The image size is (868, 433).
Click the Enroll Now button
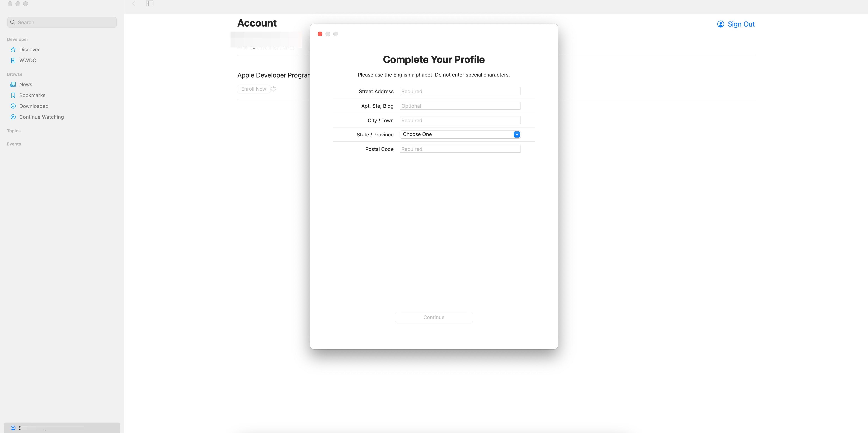253,89
